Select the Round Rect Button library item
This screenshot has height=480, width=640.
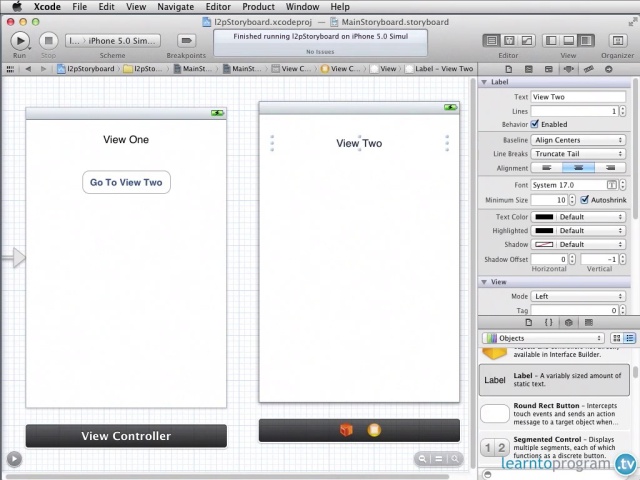pos(554,413)
